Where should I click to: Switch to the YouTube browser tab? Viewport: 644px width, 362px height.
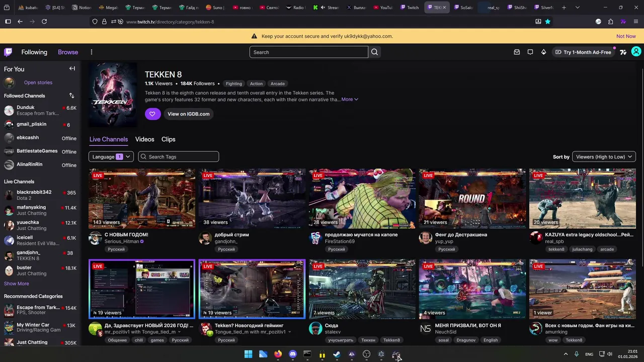(382, 8)
